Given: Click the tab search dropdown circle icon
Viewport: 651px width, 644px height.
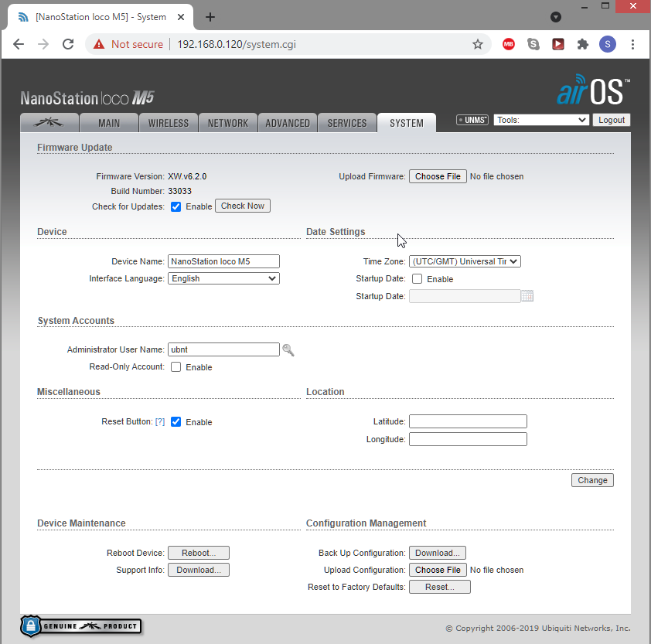Looking at the screenshot, I should pyautogui.click(x=555, y=17).
